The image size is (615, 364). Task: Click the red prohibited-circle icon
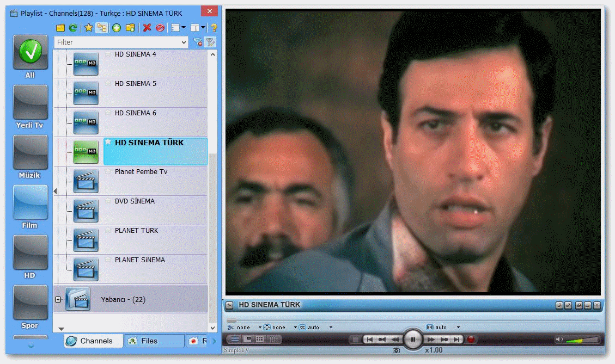pyautogui.click(x=160, y=28)
